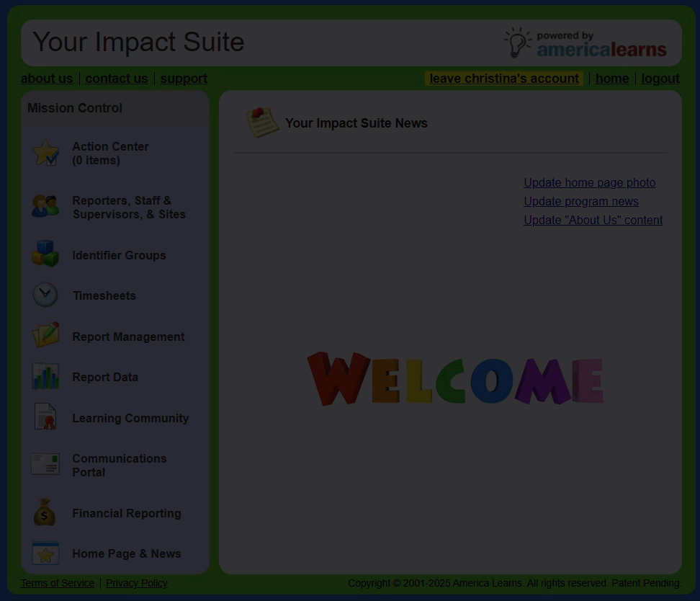Image resolution: width=700 pixels, height=601 pixels.
Task: Open the Learning Community certificate icon
Action: coord(45,417)
